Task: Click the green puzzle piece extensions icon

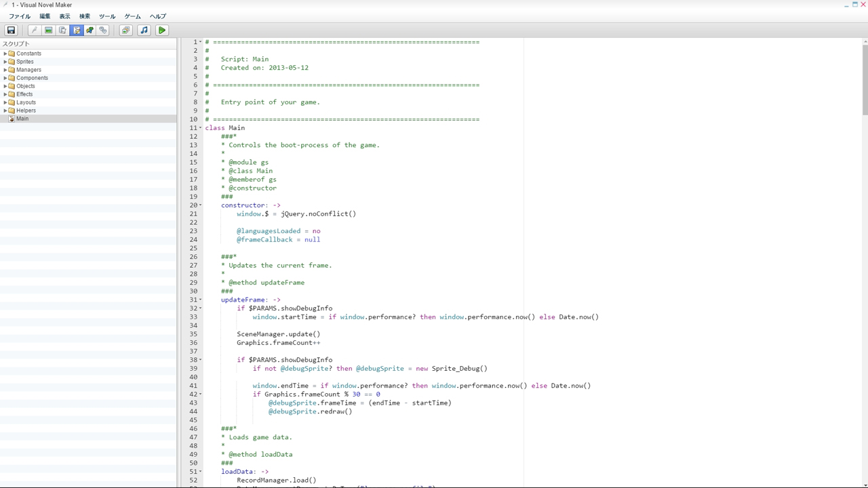Action: pyautogui.click(x=90, y=30)
